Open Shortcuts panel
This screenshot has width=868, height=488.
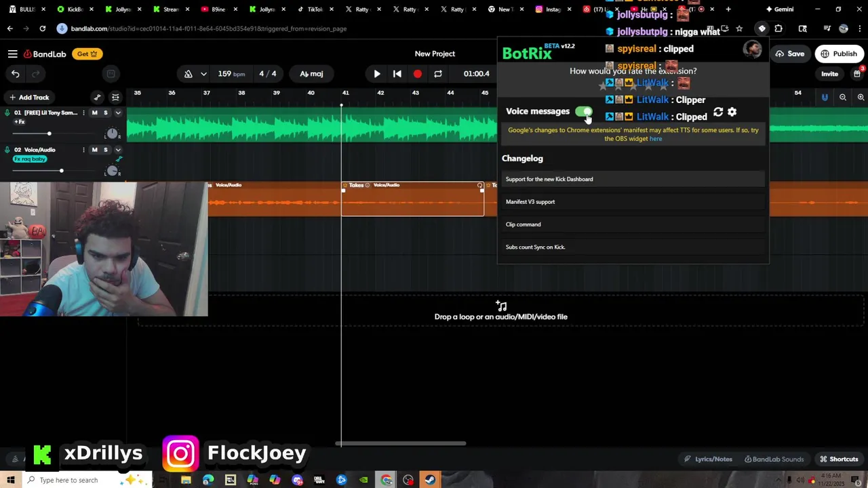[839, 459]
